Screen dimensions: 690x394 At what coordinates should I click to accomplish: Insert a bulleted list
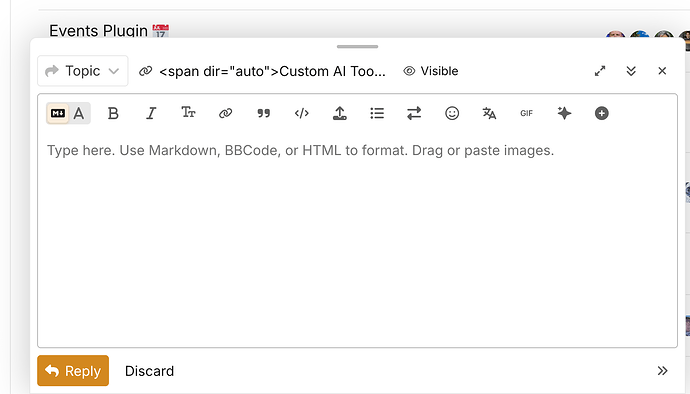tap(377, 113)
